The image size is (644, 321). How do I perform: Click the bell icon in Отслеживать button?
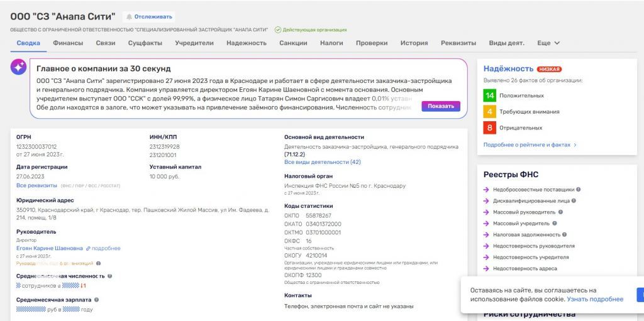click(x=130, y=17)
